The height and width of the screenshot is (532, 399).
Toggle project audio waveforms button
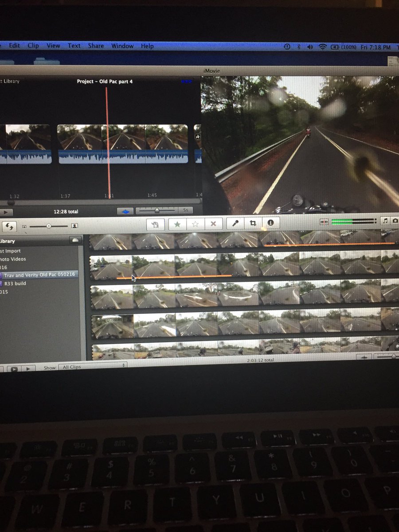(126, 211)
